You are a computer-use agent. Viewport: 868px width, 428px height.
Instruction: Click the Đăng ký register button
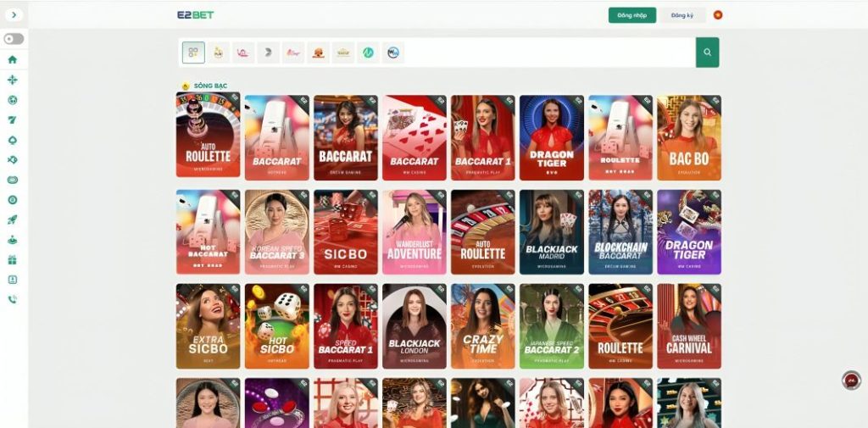pyautogui.click(x=682, y=15)
